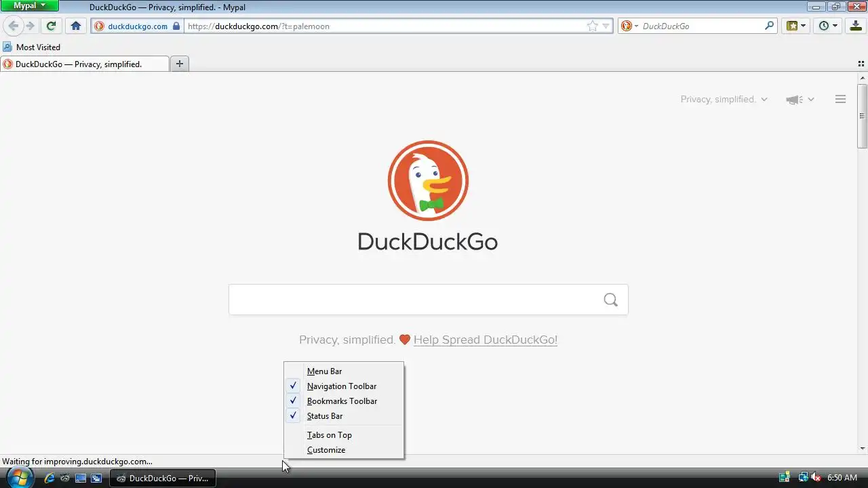The image size is (868, 488).
Task: Click the muted volume tray icon
Action: [816, 478]
